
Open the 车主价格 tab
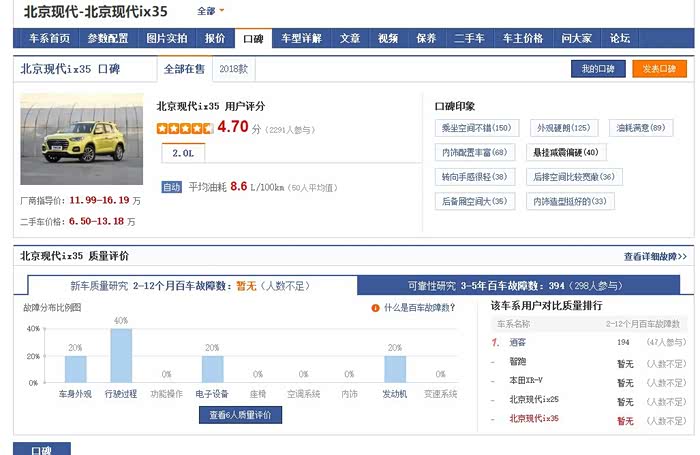coord(523,38)
